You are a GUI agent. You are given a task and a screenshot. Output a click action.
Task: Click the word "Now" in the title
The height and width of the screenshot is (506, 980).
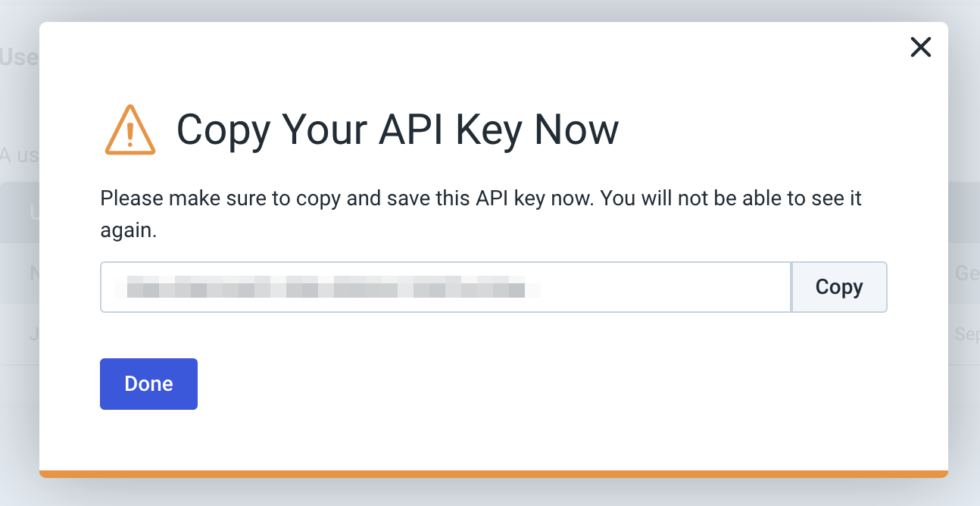click(576, 130)
